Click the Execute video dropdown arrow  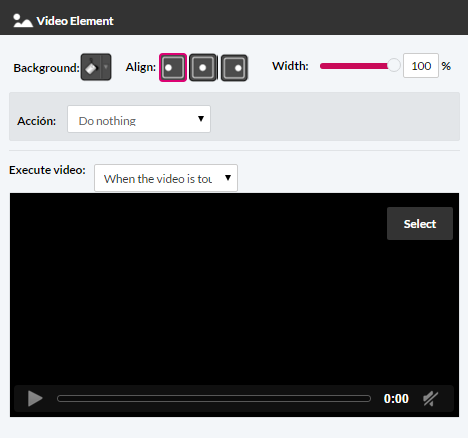(x=228, y=178)
